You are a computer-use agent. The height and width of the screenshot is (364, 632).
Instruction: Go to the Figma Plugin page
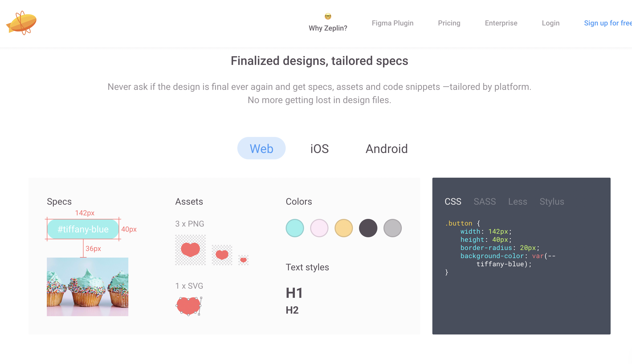pyautogui.click(x=392, y=23)
